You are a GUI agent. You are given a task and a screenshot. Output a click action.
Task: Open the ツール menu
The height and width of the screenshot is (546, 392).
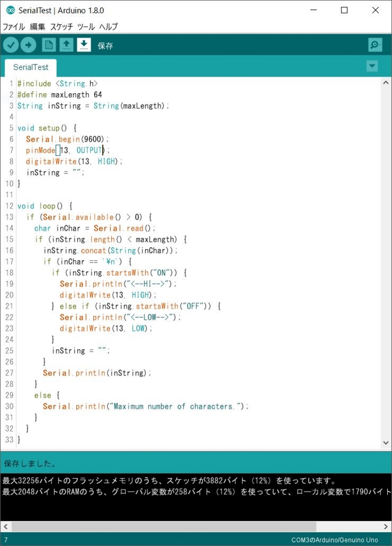[86, 27]
